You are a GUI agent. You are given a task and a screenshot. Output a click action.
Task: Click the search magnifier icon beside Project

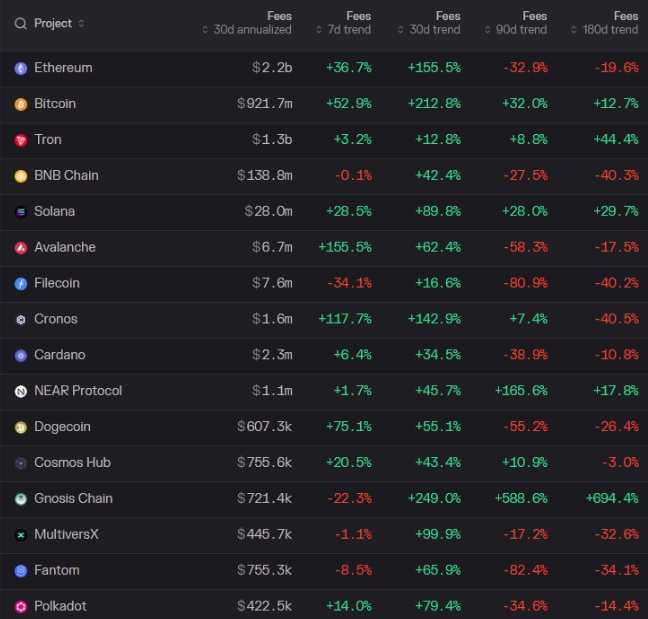pyautogui.click(x=20, y=24)
